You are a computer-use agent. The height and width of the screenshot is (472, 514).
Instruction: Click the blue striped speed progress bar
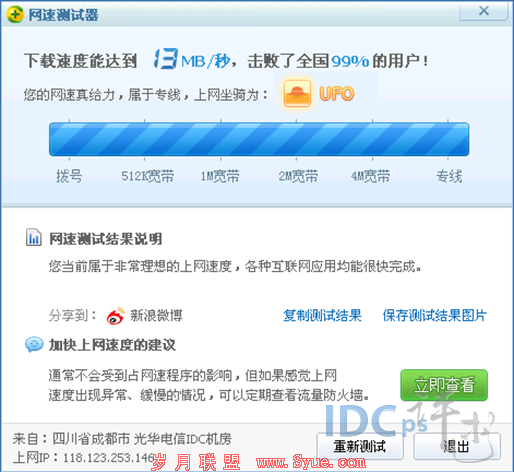point(259,139)
